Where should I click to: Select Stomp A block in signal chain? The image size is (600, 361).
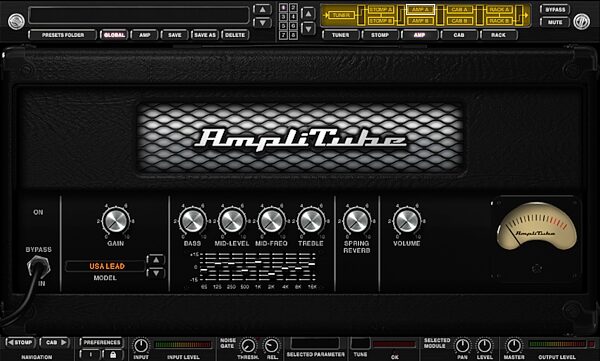pyautogui.click(x=380, y=10)
